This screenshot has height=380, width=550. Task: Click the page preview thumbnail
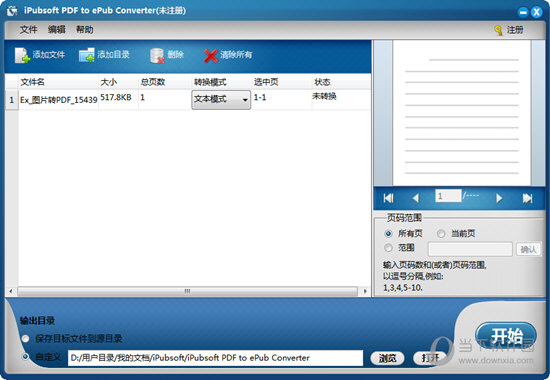462,113
